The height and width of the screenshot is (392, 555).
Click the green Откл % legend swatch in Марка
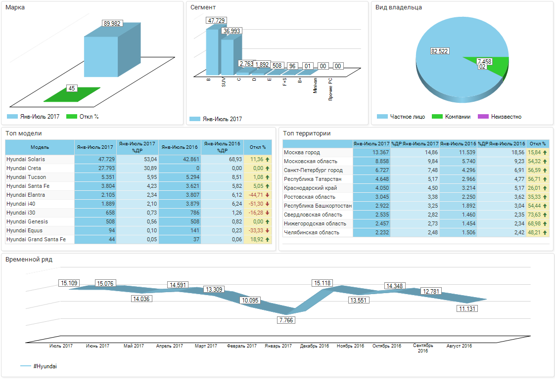tap(72, 117)
